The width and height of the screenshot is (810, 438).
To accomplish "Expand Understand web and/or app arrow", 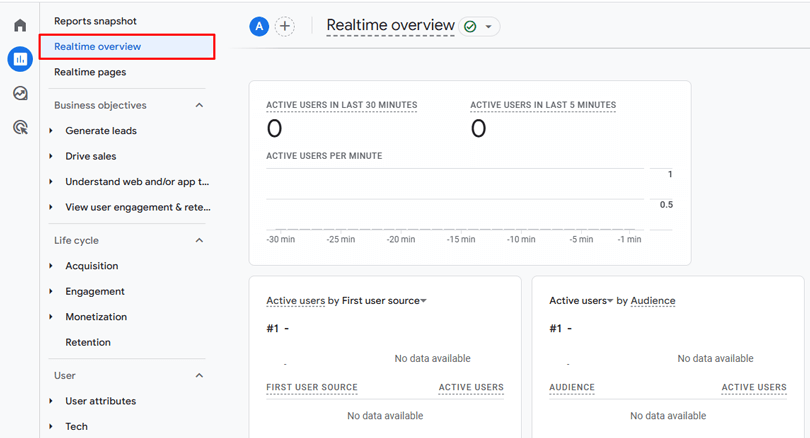I will coord(51,182).
